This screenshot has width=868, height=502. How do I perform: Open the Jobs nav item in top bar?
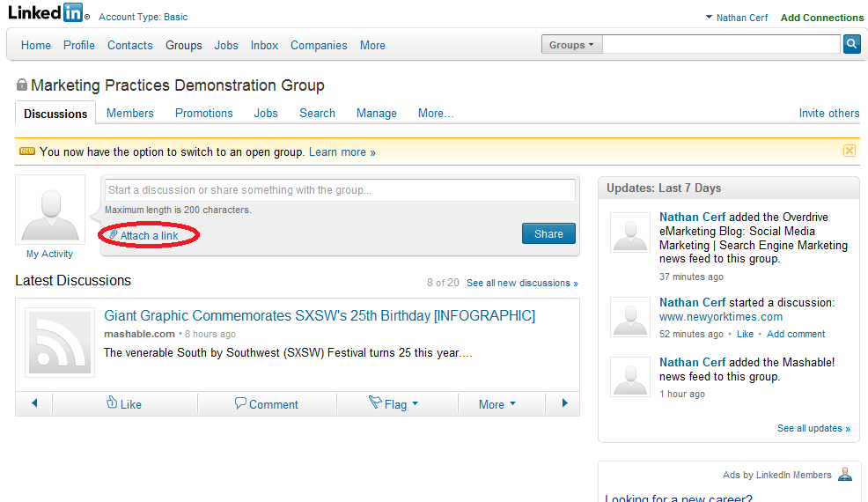pyautogui.click(x=226, y=46)
